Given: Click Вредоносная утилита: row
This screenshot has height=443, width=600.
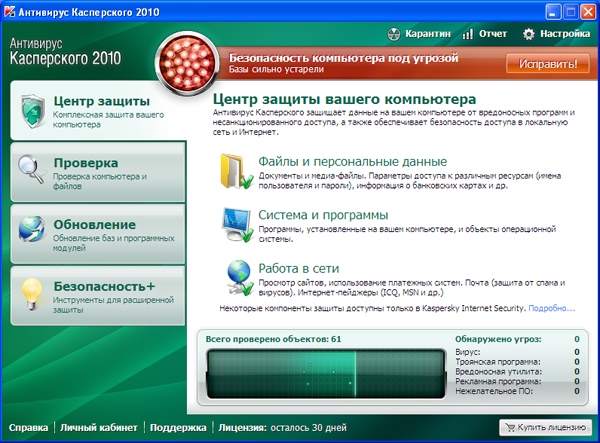Looking at the screenshot, I should (x=517, y=372).
